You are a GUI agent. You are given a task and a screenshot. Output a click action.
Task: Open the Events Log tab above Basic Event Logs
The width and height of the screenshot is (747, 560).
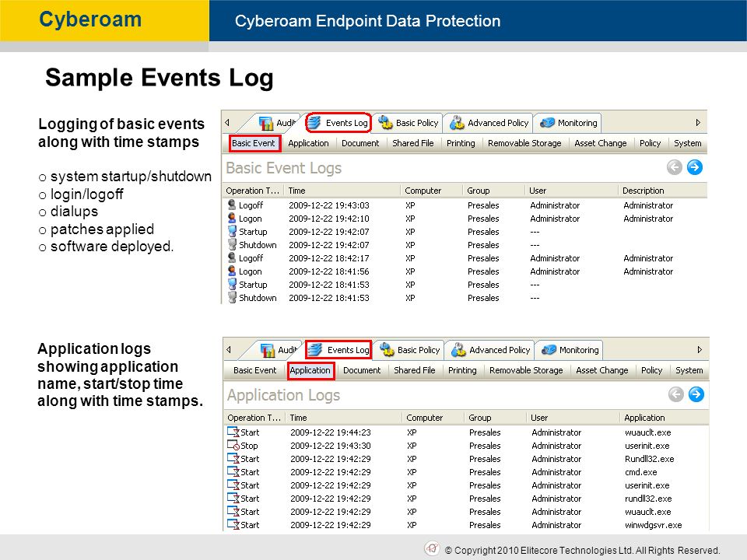click(x=338, y=123)
